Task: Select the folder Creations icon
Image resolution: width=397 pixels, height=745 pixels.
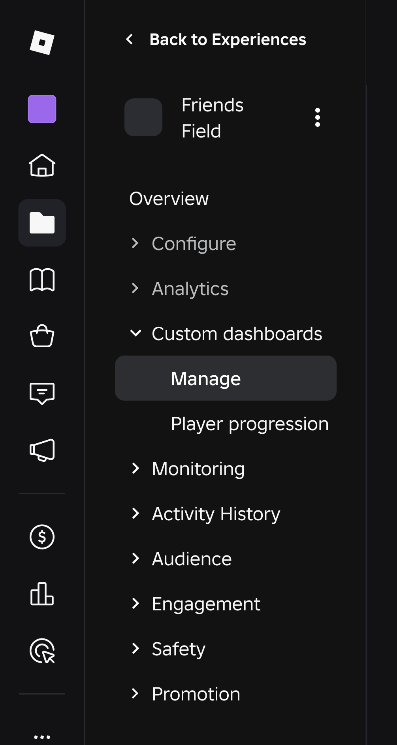Action: [x=42, y=222]
